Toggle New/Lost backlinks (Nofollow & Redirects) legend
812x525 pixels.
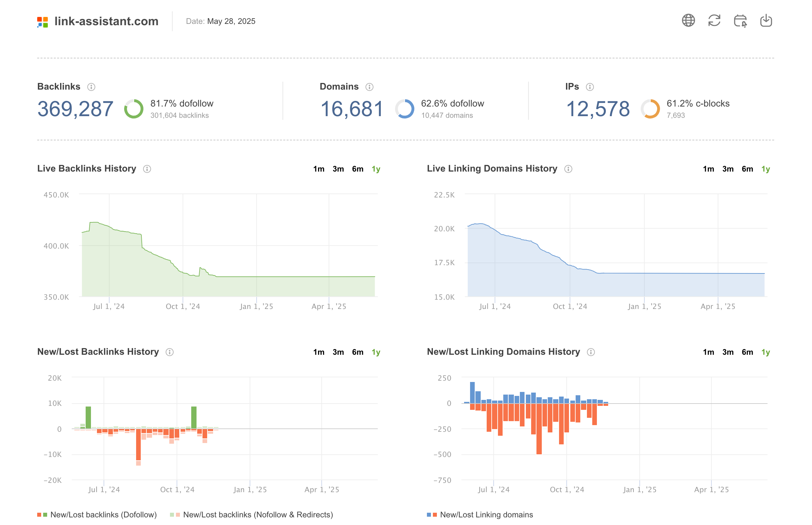click(251, 514)
